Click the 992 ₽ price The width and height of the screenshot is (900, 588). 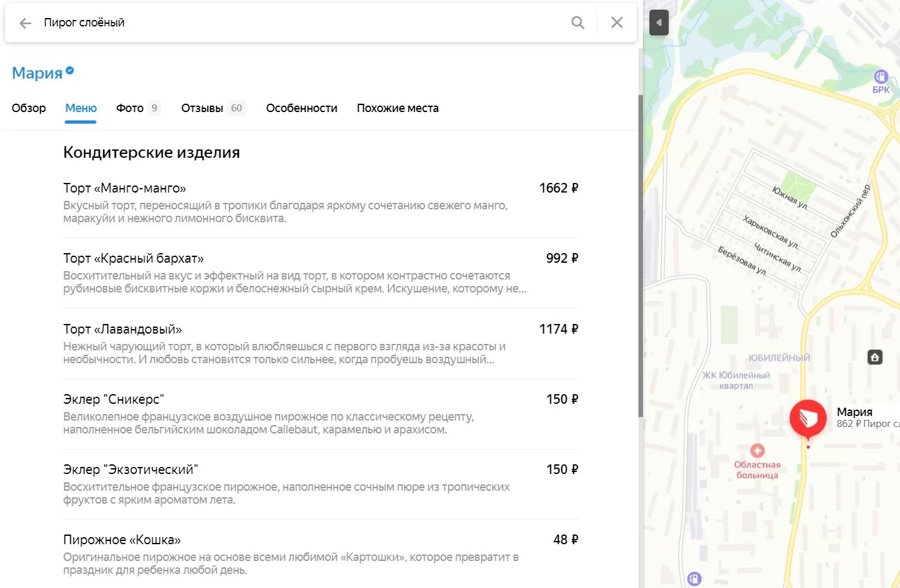point(562,258)
